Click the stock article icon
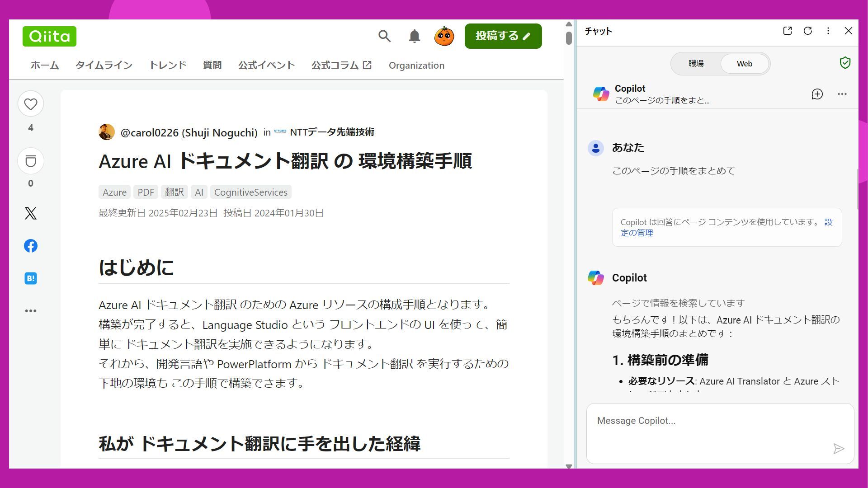The width and height of the screenshot is (868, 488). click(x=31, y=161)
